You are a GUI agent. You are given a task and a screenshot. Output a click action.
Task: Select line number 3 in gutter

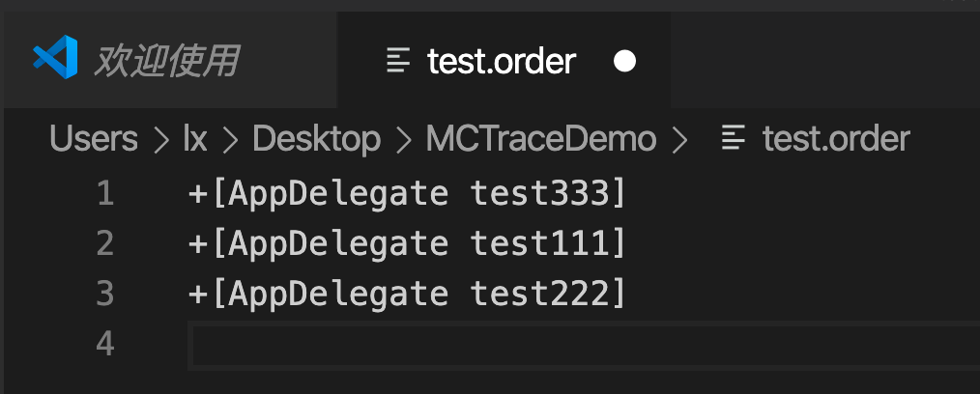tap(105, 294)
